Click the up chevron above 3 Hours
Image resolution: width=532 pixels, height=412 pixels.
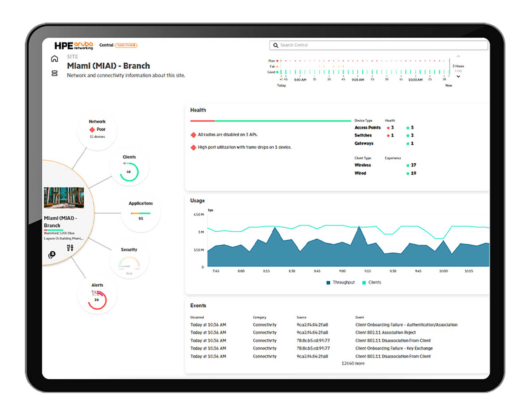point(458,57)
